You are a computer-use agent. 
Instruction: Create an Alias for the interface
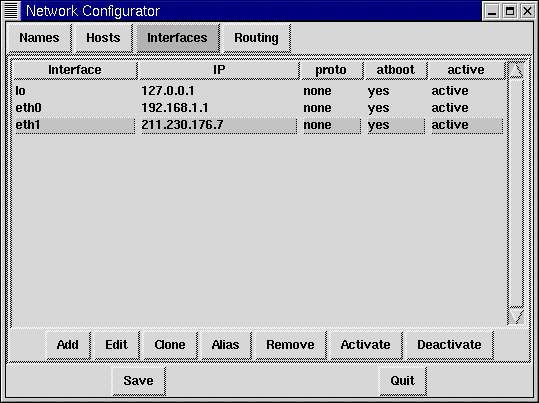226,345
